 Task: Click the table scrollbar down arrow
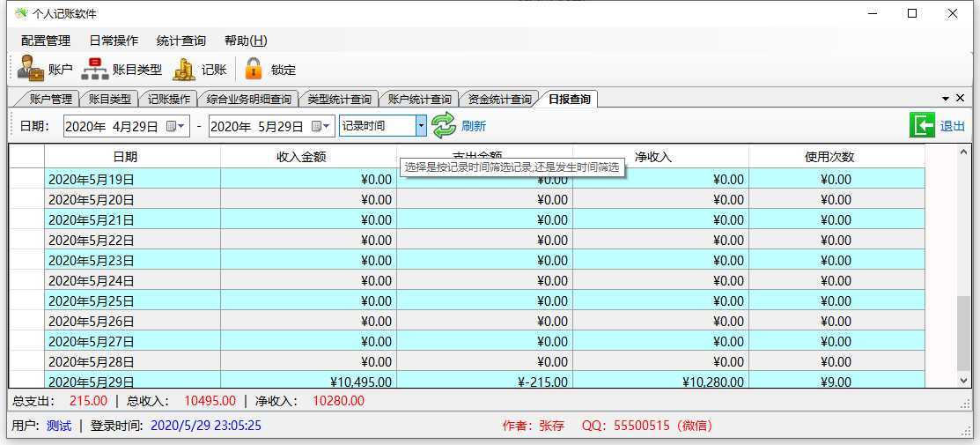click(963, 380)
